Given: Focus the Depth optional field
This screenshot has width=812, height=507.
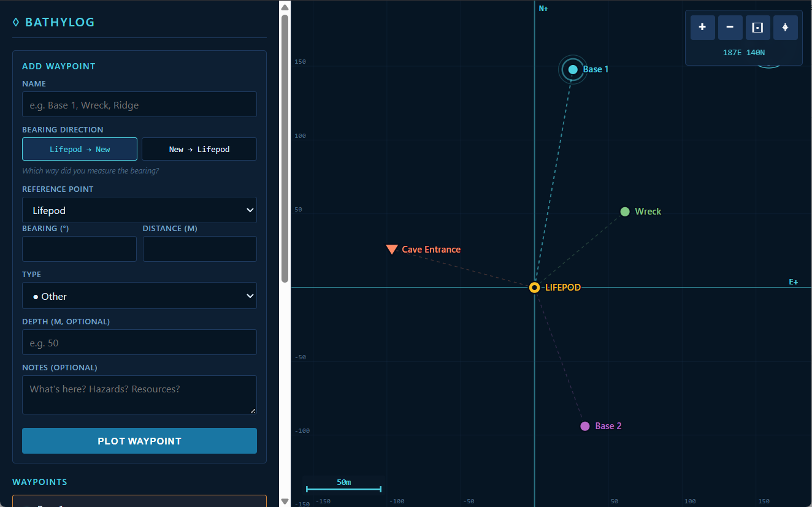Looking at the screenshot, I should [x=139, y=342].
